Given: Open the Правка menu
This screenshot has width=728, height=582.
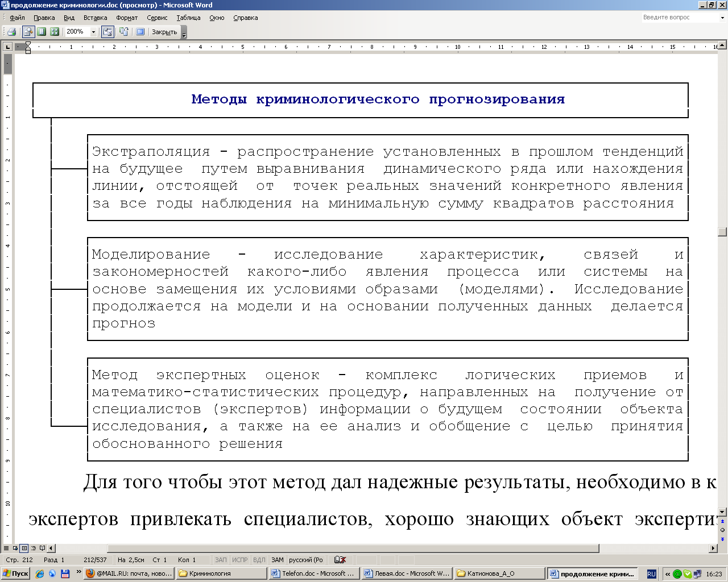Looking at the screenshot, I should (x=44, y=18).
